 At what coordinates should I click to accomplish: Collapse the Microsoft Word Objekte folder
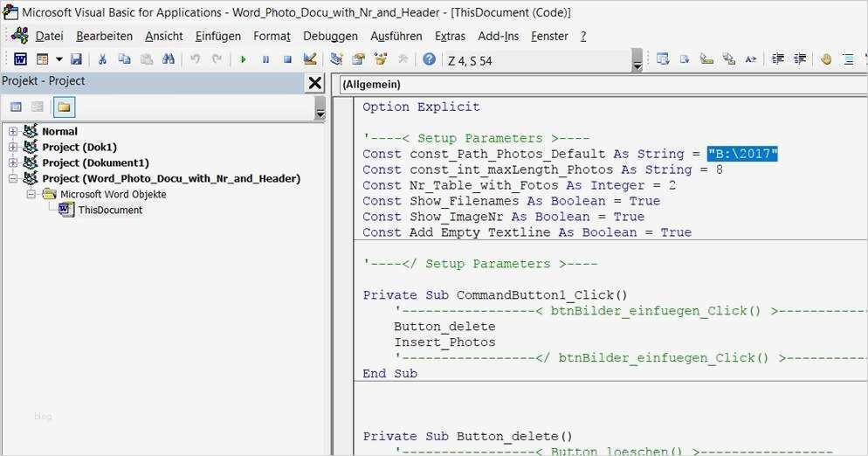tap(31, 195)
